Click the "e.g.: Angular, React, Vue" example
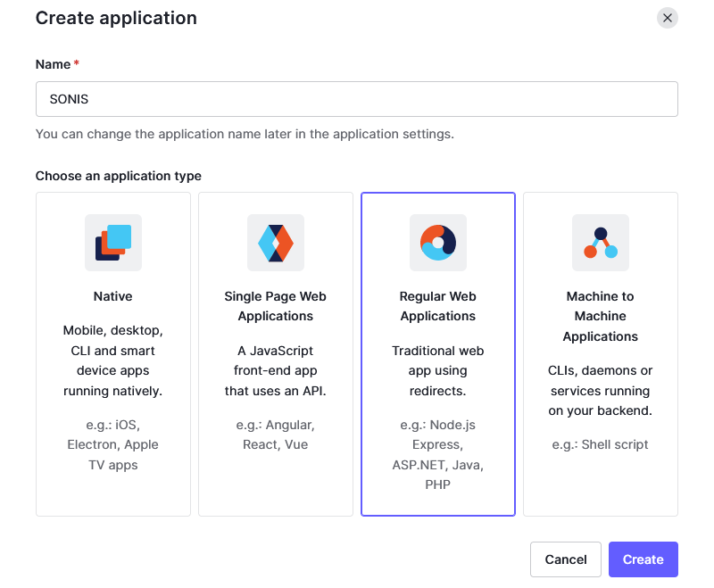 (x=276, y=435)
